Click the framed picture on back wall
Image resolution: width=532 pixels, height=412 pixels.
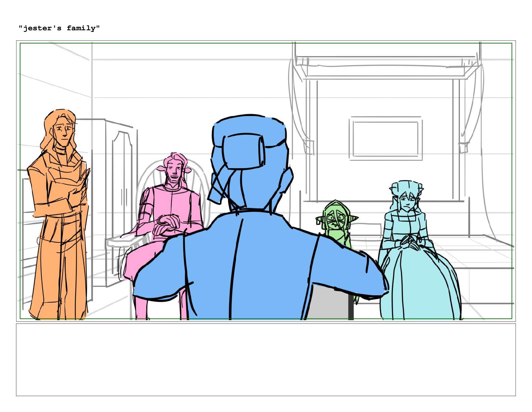point(385,138)
